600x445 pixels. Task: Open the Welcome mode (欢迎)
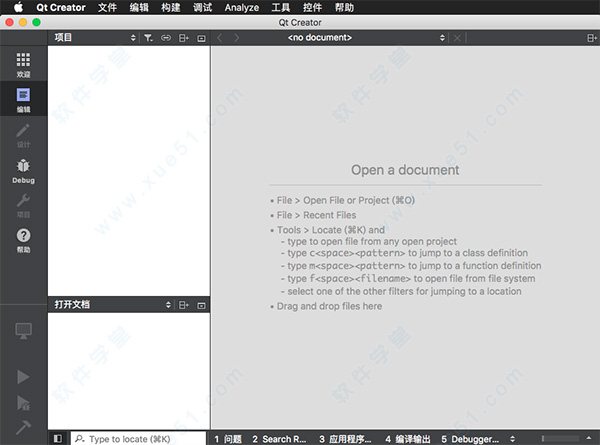click(23, 64)
